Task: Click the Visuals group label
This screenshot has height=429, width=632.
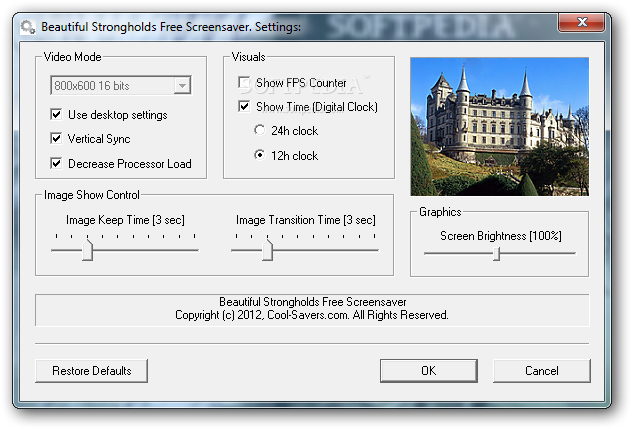Action: click(x=249, y=57)
